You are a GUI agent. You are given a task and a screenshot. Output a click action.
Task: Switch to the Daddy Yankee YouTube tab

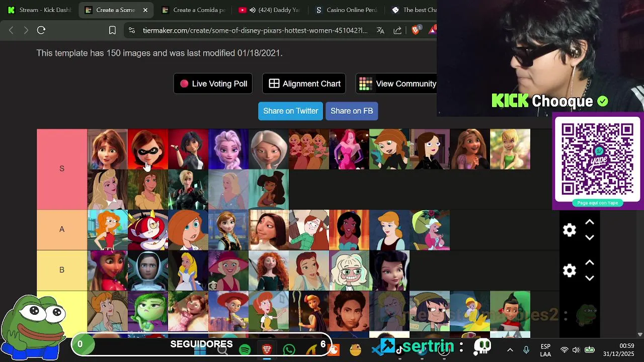(x=271, y=10)
